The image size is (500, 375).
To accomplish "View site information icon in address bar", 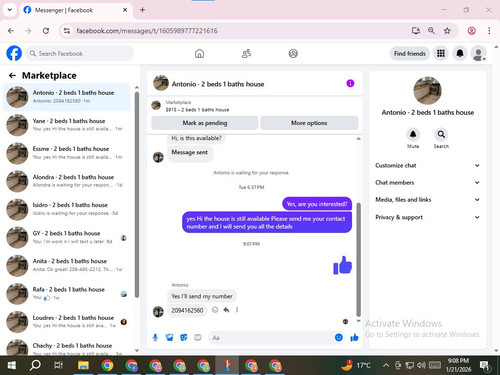I will 67,31.
